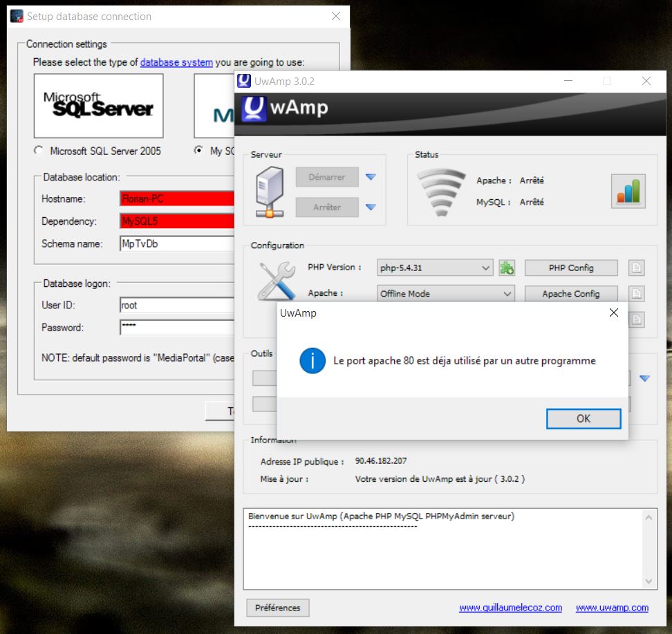The image size is (672, 634).
Task: Click the UwAmp logo icon in the title bar
Action: [244, 81]
